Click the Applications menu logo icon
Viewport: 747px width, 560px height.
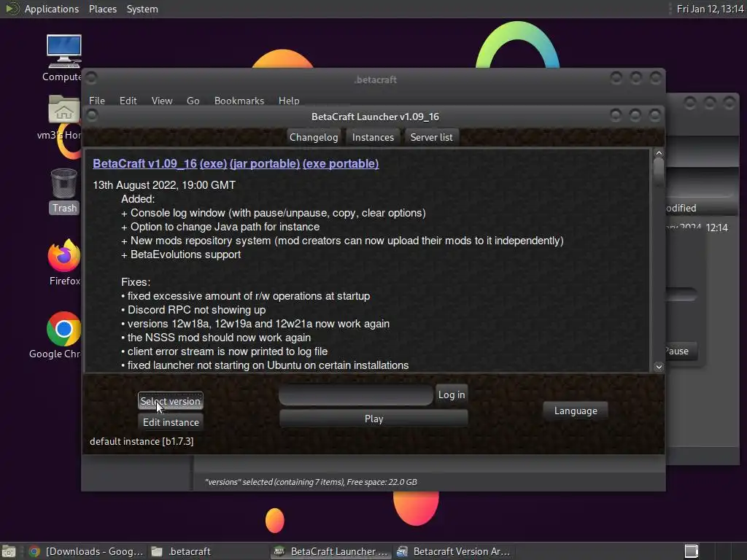point(12,9)
